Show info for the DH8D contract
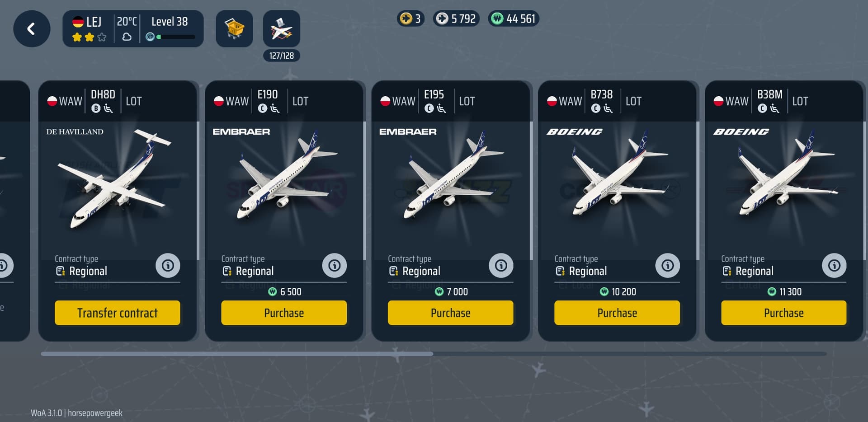868x422 pixels. (168, 265)
